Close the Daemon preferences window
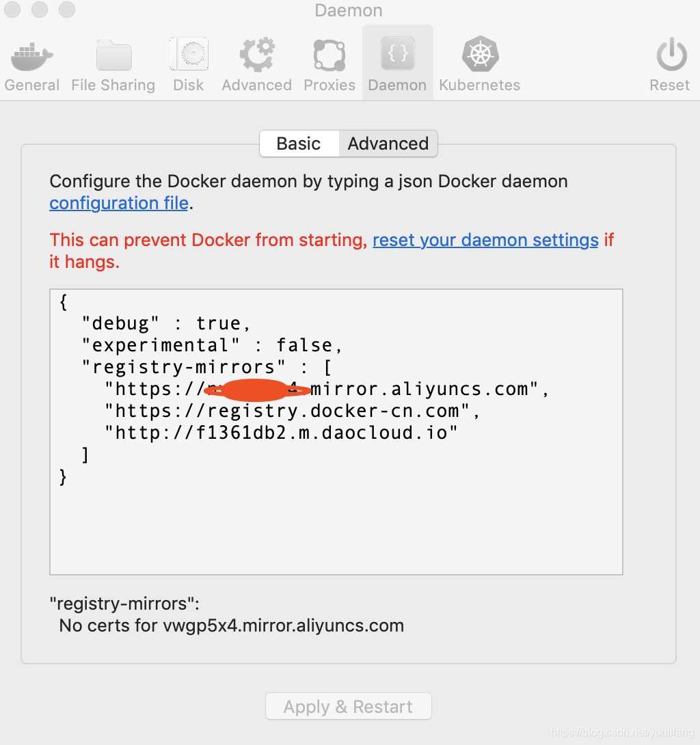Screen dimensions: 700x745 (12, 9)
